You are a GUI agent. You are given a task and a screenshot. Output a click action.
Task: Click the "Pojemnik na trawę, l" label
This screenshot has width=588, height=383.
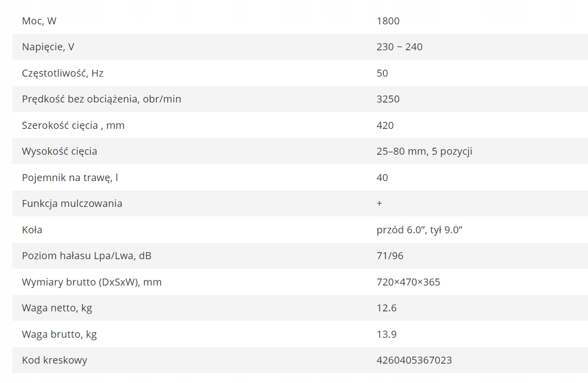coord(70,178)
